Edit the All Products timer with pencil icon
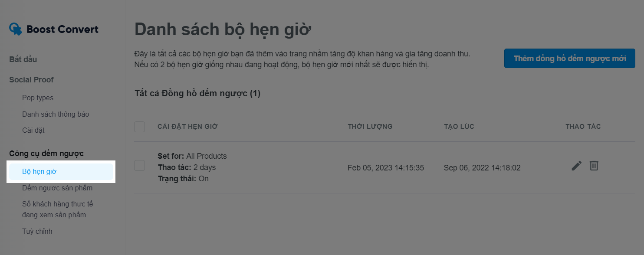Screen dimensions: 644x255 [576, 166]
